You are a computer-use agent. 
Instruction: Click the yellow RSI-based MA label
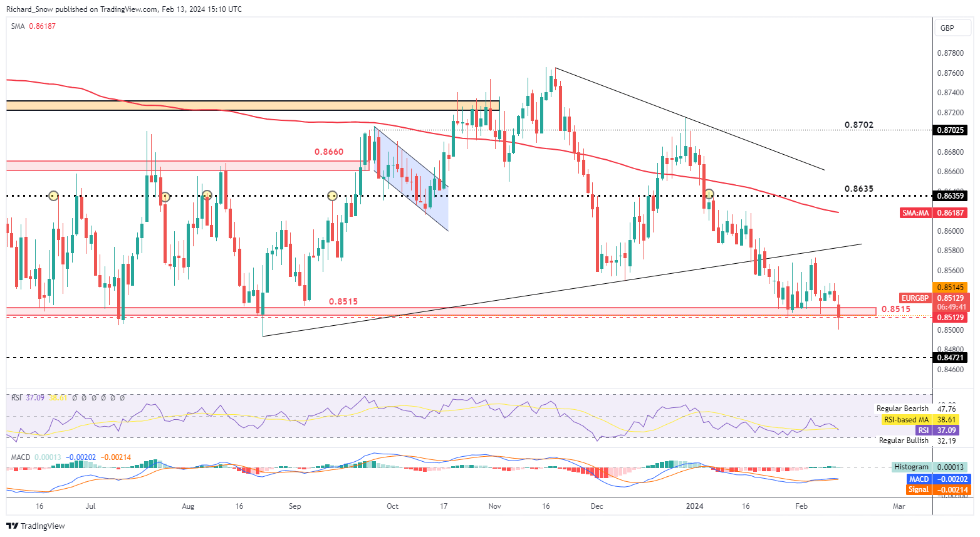906,420
